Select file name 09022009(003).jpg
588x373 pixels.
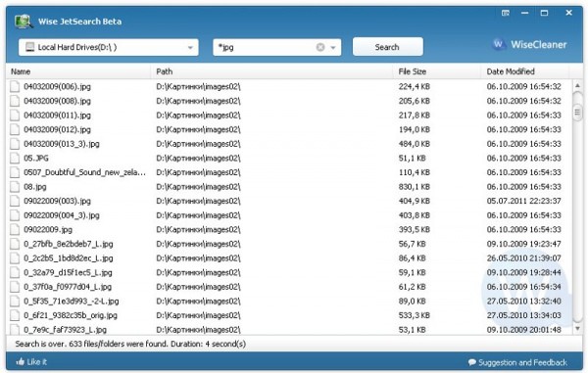tap(58, 201)
